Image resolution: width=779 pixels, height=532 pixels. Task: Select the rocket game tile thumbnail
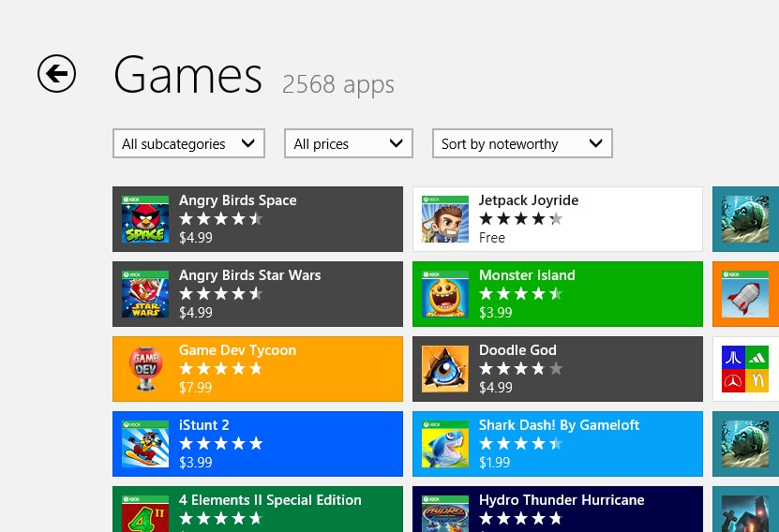click(745, 294)
